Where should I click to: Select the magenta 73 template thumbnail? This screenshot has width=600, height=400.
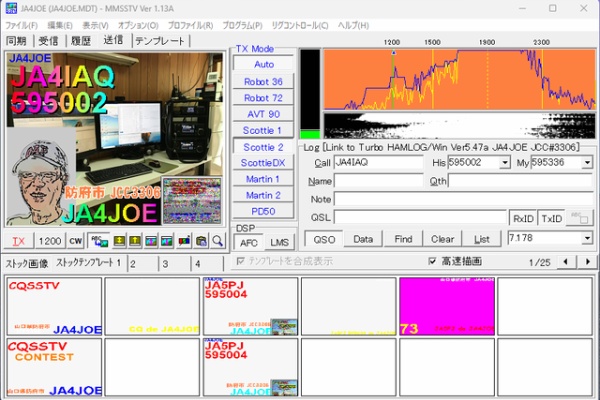[x=447, y=307]
